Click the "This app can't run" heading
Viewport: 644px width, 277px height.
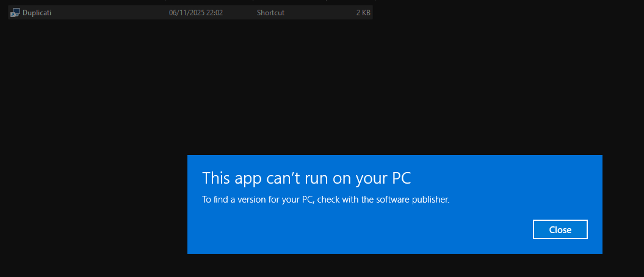coord(306,178)
